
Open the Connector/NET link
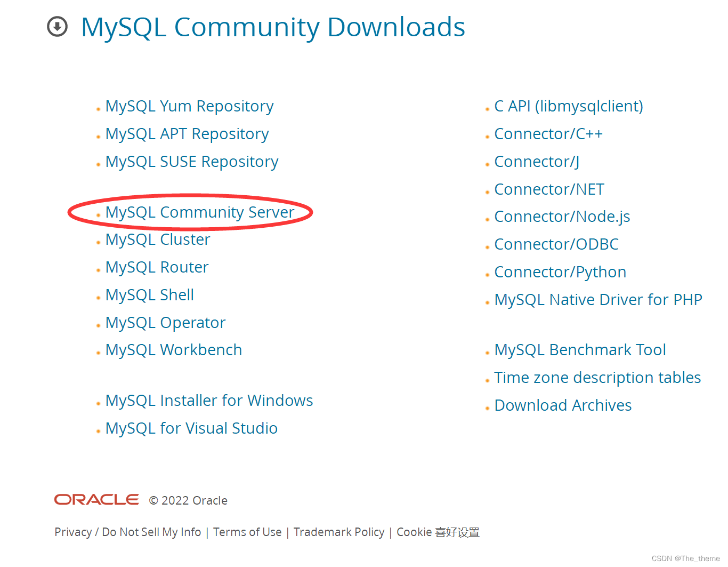tap(549, 189)
